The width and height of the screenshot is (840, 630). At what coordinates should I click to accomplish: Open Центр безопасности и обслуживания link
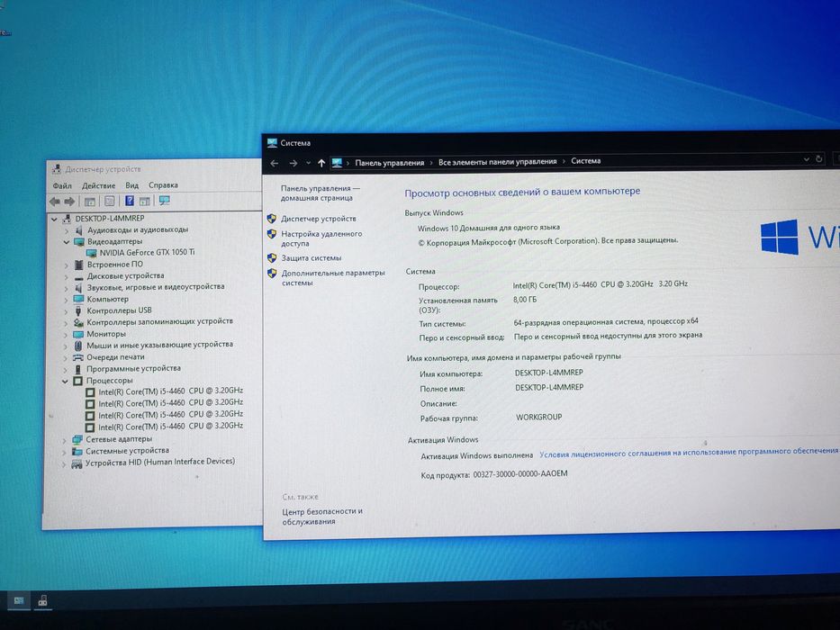pos(322,516)
